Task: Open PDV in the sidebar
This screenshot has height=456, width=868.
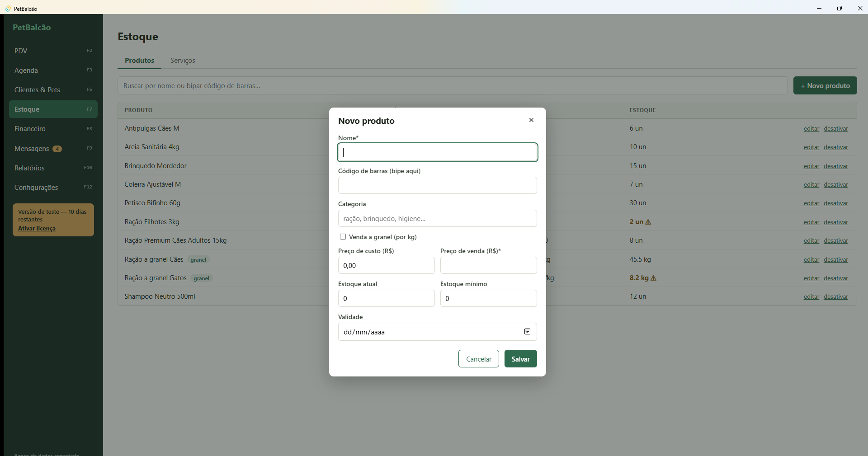Action: coord(53,51)
